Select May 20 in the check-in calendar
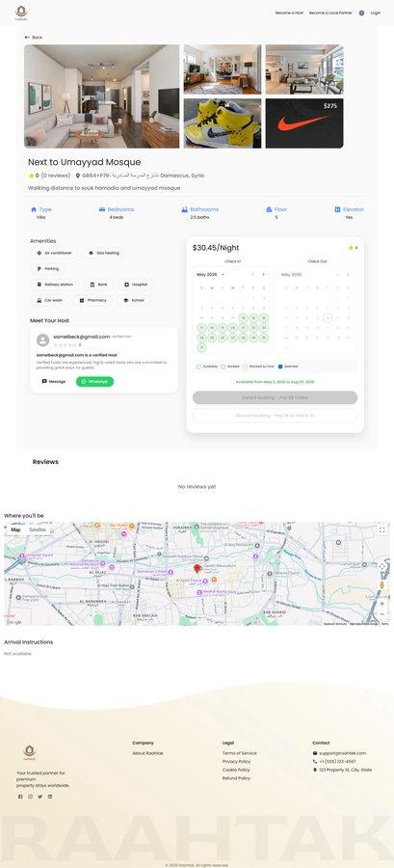This screenshot has height=868, width=394. pyautogui.click(x=232, y=328)
